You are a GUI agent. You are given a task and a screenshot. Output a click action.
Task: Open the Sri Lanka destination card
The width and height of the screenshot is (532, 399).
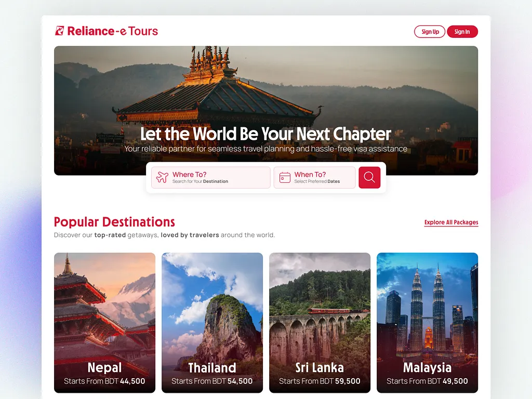320,323
